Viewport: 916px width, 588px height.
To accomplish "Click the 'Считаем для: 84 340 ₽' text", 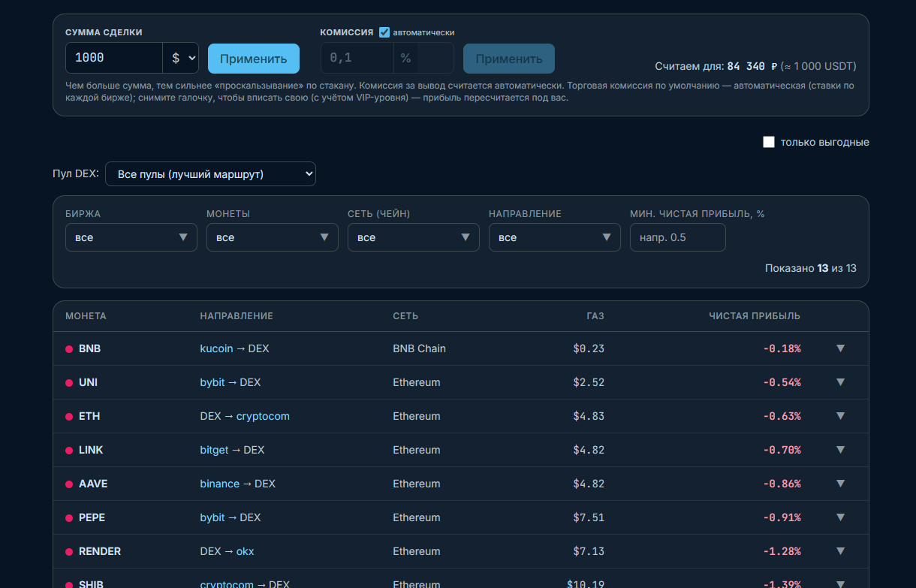I will tap(716, 66).
